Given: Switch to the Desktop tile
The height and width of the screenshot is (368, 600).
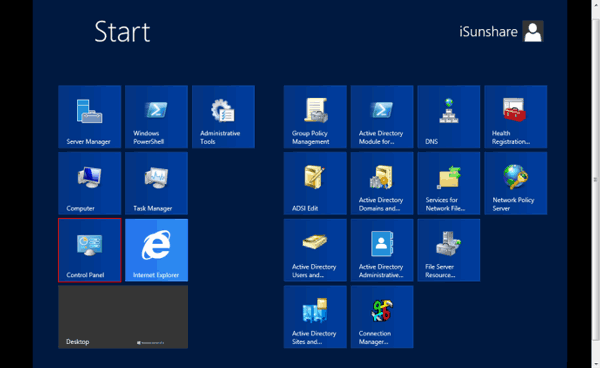Looking at the screenshot, I should [123, 317].
